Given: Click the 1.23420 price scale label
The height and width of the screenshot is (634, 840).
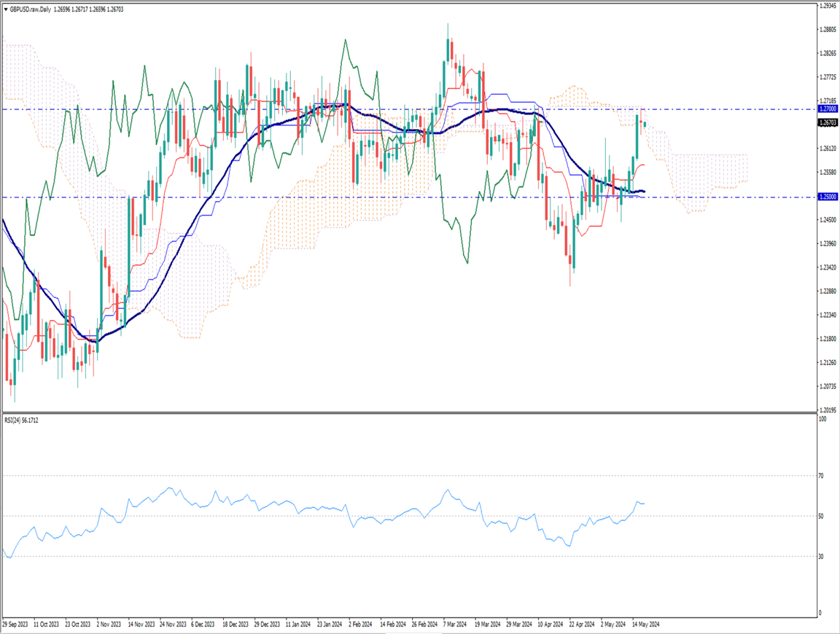Looking at the screenshot, I should (x=827, y=267).
